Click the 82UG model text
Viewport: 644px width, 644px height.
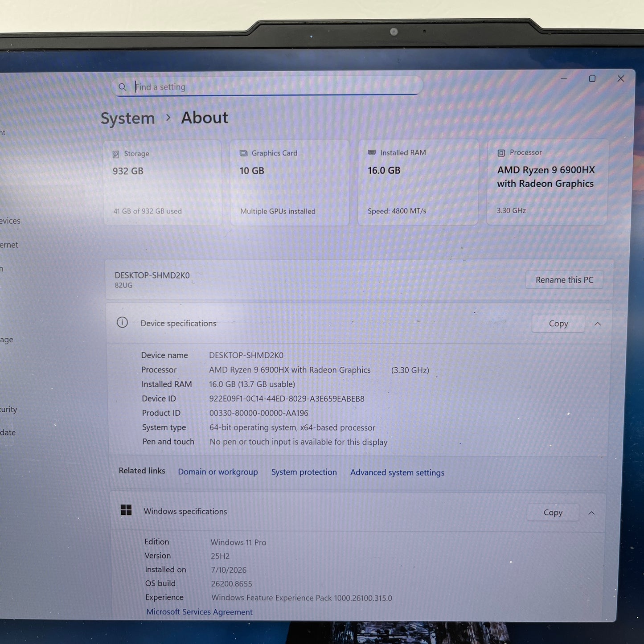pyautogui.click(x=123, y=285)
